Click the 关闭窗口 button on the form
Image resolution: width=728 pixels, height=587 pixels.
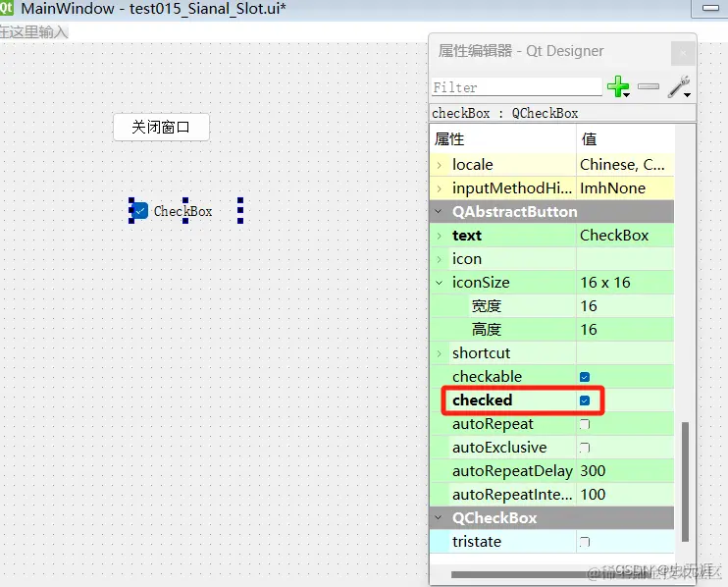pyautogui.click(x=161, y=127)
